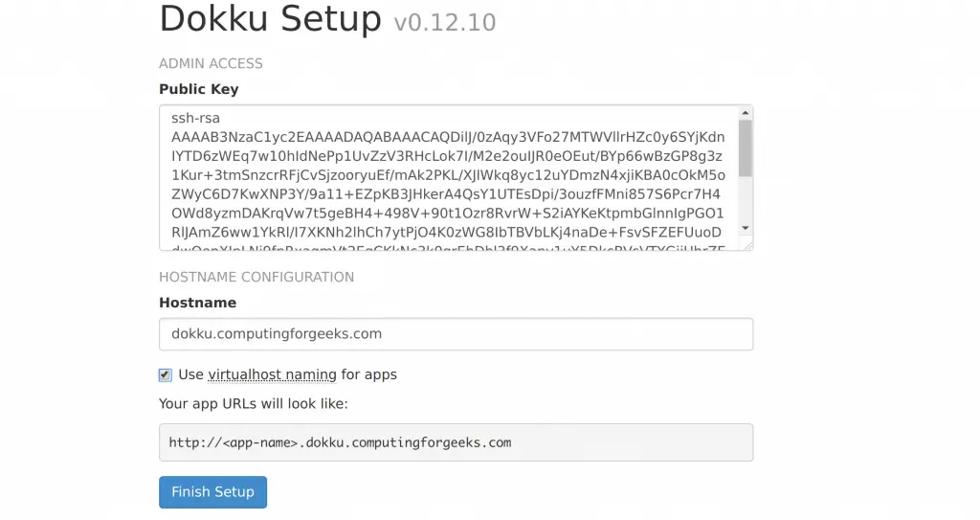Click the textarea resize grip corner
Image resolution: width=980 pixels, height=520 pixels.
point(748,246)
